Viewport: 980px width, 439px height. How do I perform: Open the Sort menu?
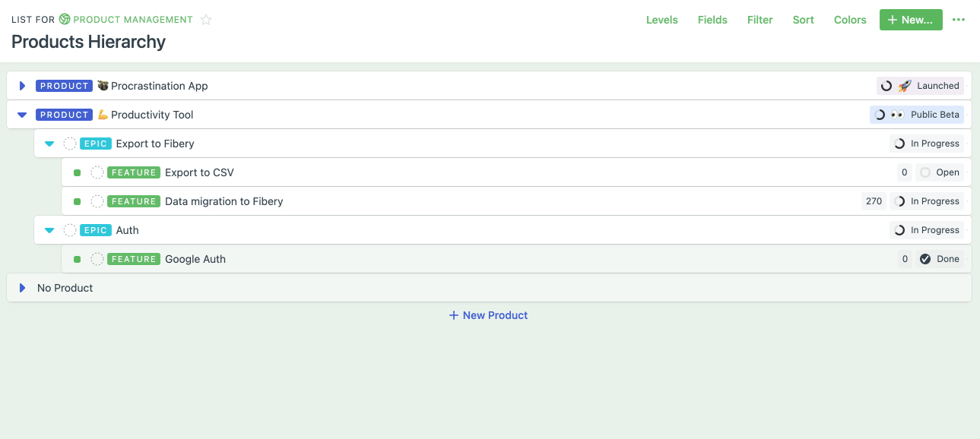coord(803,20)
